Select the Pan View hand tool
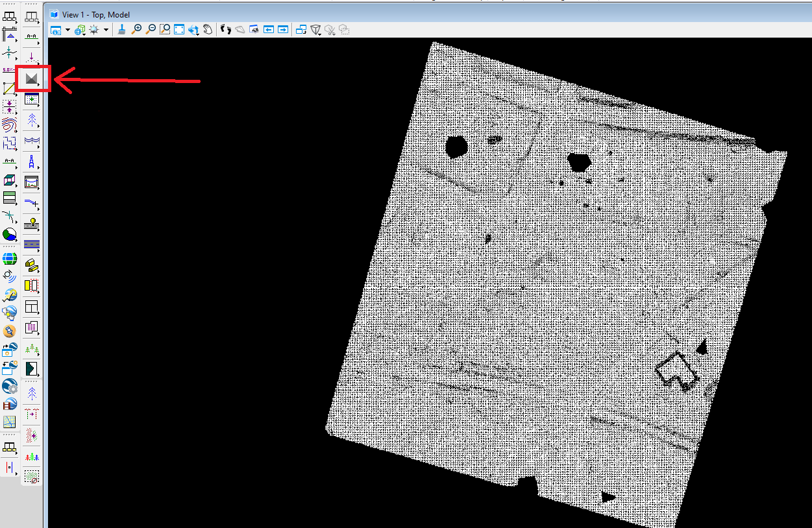The width and height of the screenshot is (812, 528). click(208, 29)
